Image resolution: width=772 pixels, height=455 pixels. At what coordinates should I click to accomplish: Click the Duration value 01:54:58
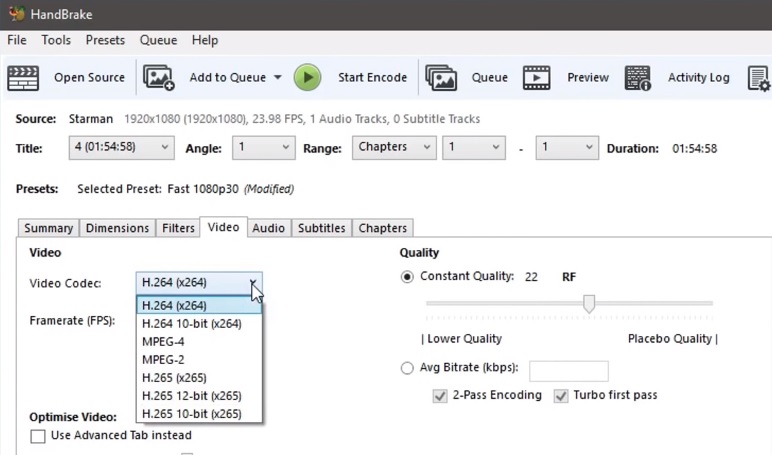(694, 149)
